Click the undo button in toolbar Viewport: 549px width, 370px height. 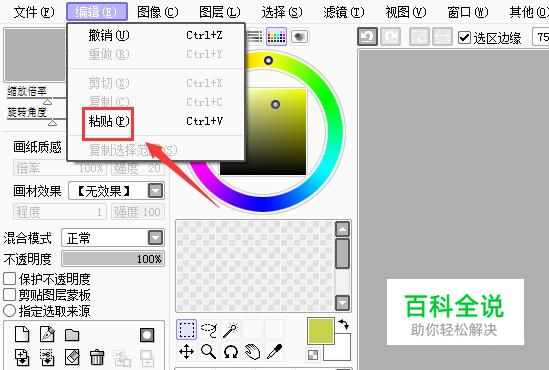[x=367, y=37]
